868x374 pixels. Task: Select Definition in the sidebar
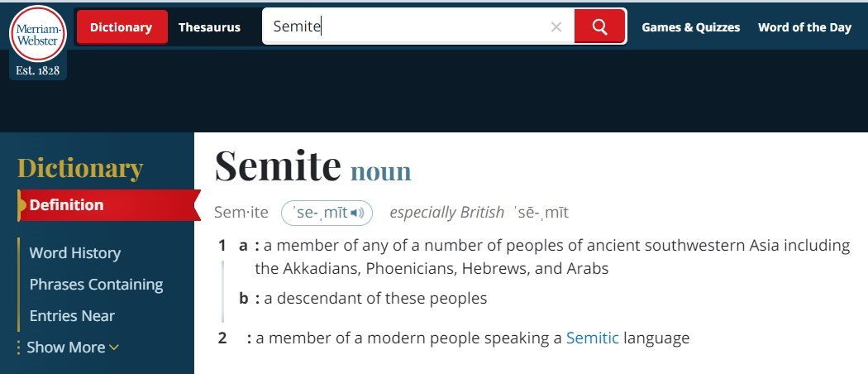click(x=67, y=205)
